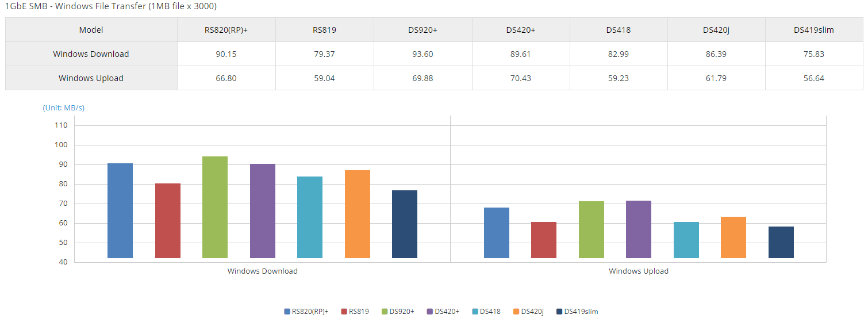Image resolution: width=868 pixels, height=326 pixels.
Task: Toggle DS920+ legend color swatch
Action: coord(385,312)
